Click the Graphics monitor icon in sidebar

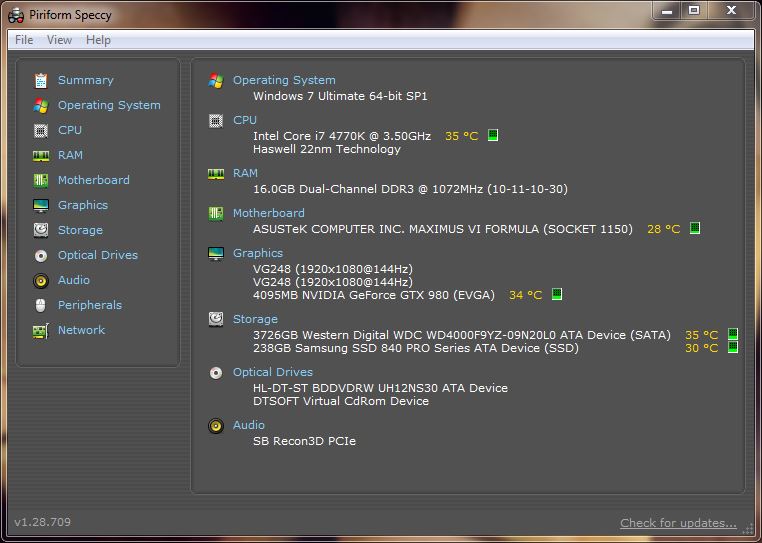[41, 206]
